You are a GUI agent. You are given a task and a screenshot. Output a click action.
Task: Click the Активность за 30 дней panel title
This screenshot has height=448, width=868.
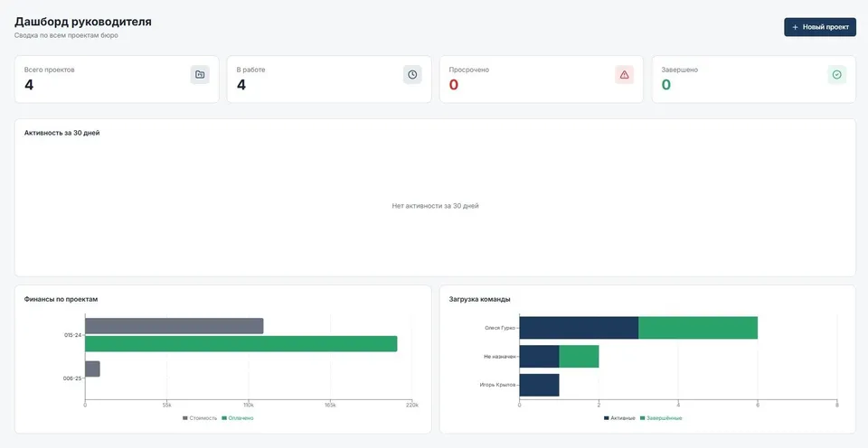tap(62, 133)
